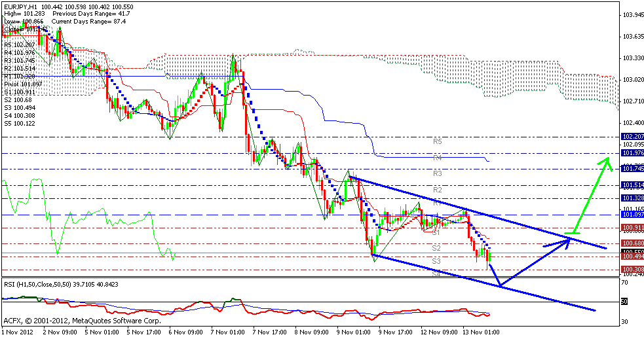This screenshot has width=644, height=337.
Task: Select the S5 100.122 level list entry
Action: click(x=20, y=123)
